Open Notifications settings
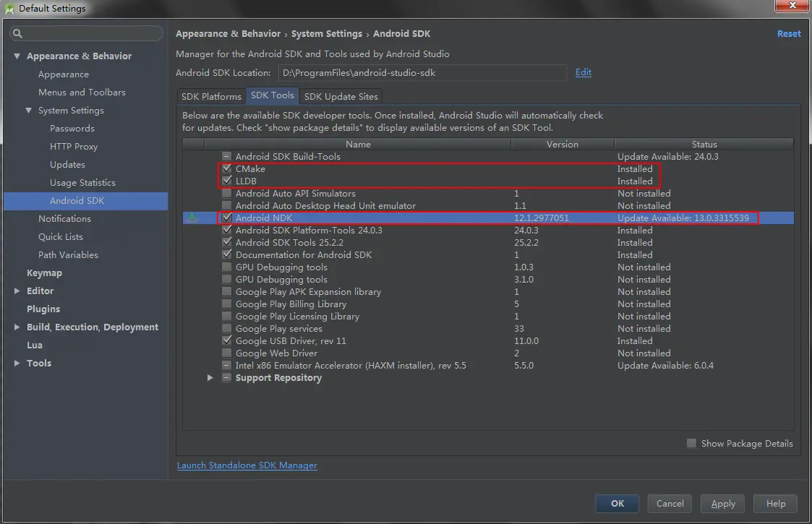This screenshot has height=524, width=812. [64, 219]
